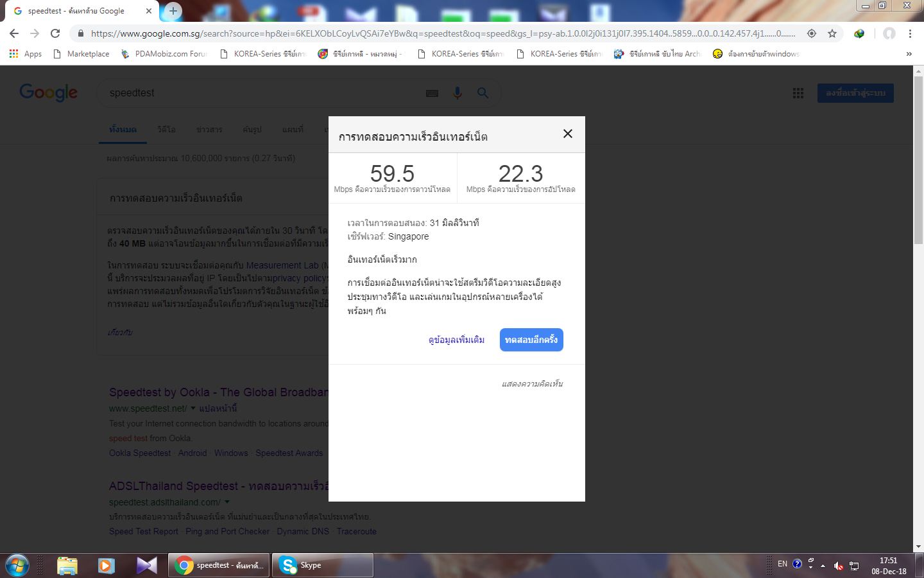The width and height of the screenshot is (924, 578).
Task: Switch to the Skype taskbar button
Action: 323,565
